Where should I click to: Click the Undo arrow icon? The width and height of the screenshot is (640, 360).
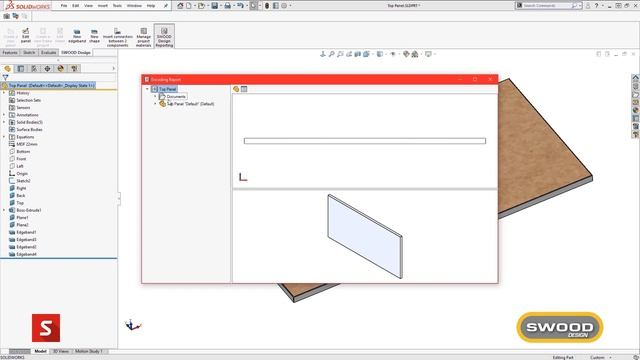tap(240, 6)
